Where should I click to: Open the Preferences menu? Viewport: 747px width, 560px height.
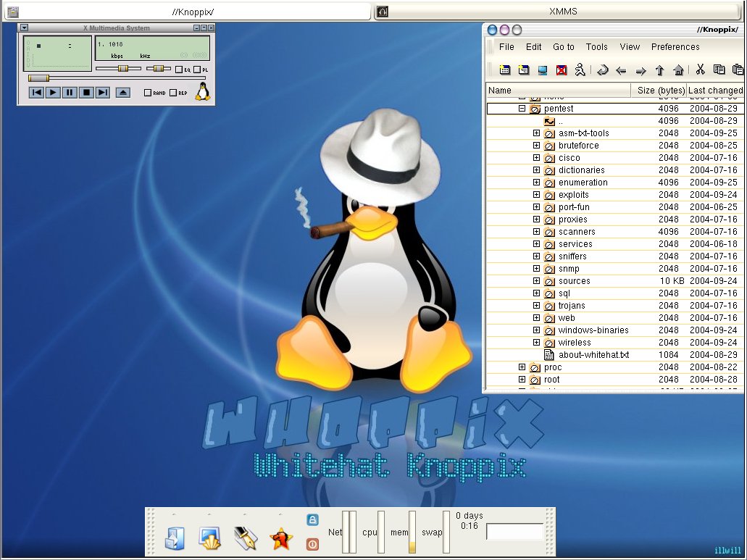tap(675, 47)
